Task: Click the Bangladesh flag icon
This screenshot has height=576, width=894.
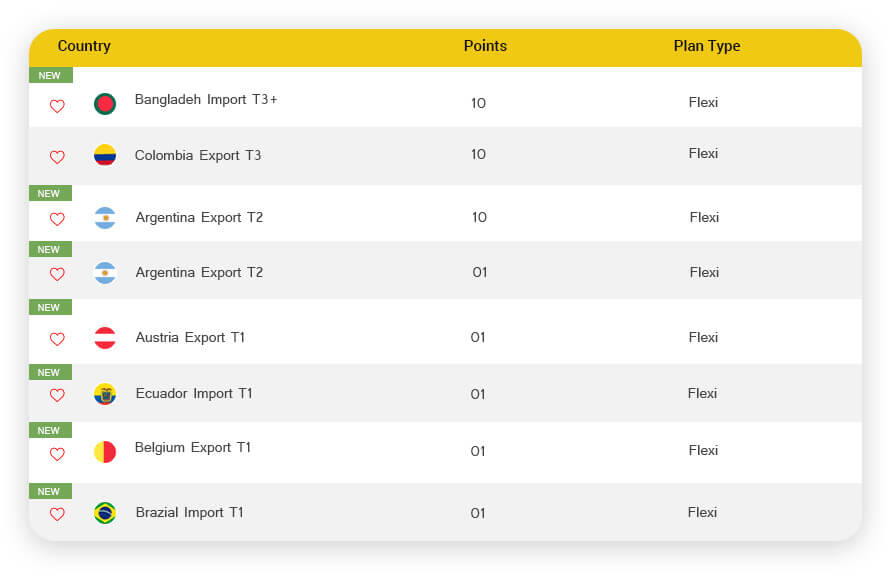Action: [105, 104]
